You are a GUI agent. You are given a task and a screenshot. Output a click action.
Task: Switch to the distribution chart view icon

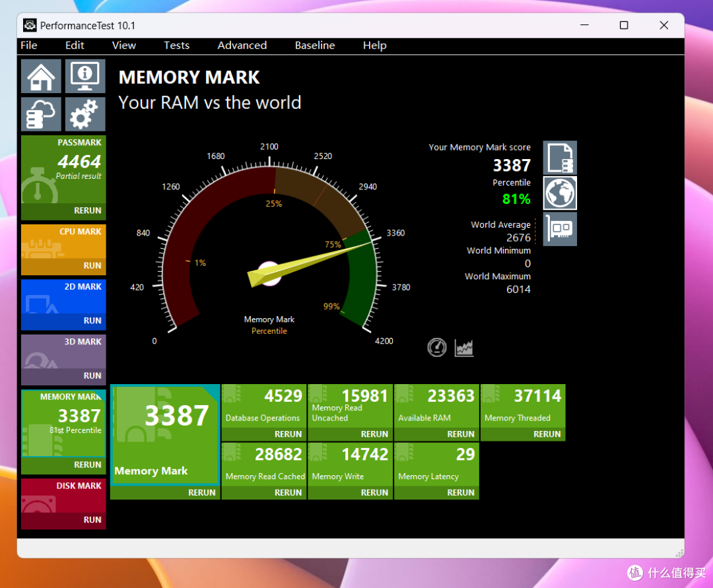click(464, 348)
